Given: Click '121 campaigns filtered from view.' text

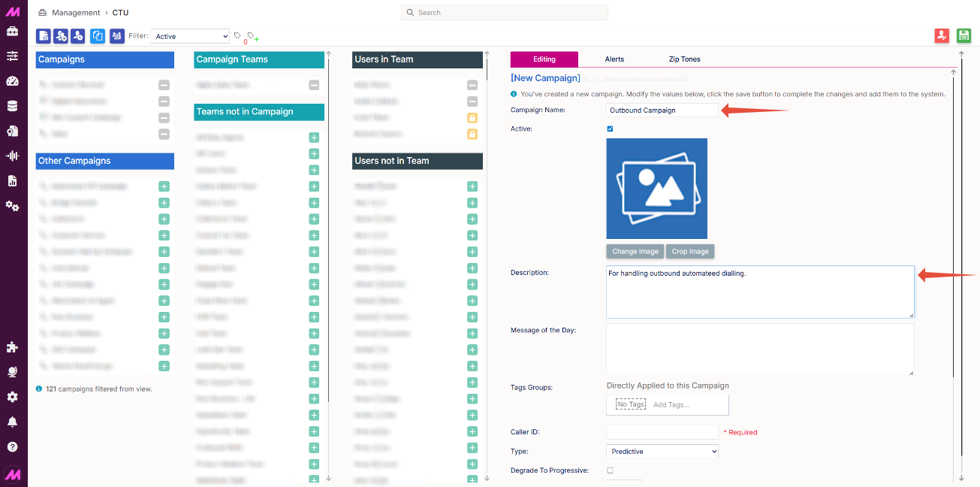Looking at the screenshot, I should pos(98,389).
